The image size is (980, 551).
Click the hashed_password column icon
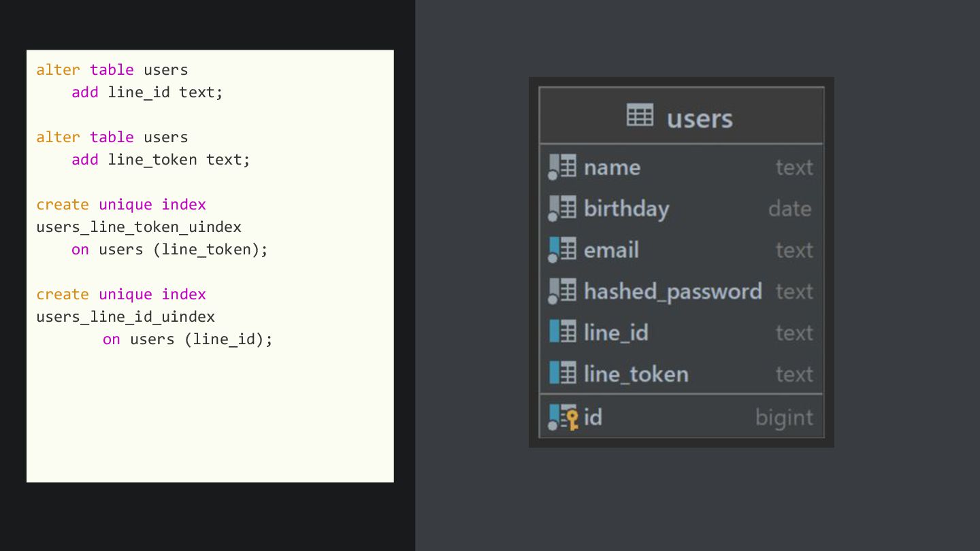(x=563, y=291)
